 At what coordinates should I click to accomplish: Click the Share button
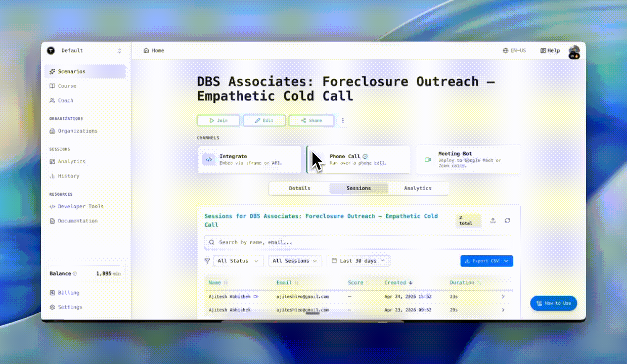[x=311, y=120]
